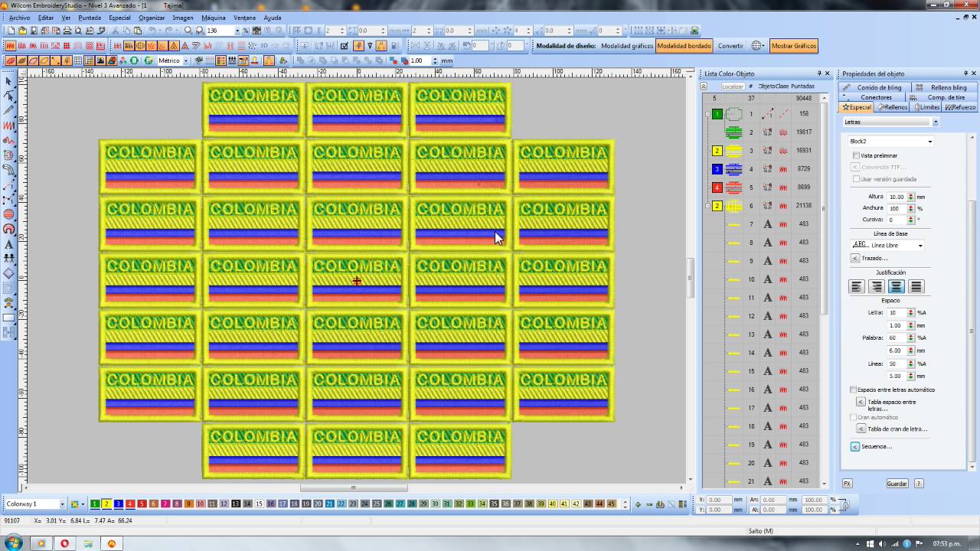Click the colorway palette editor icon
Screen dimensions: 980x551
click(x=75, y=504)
